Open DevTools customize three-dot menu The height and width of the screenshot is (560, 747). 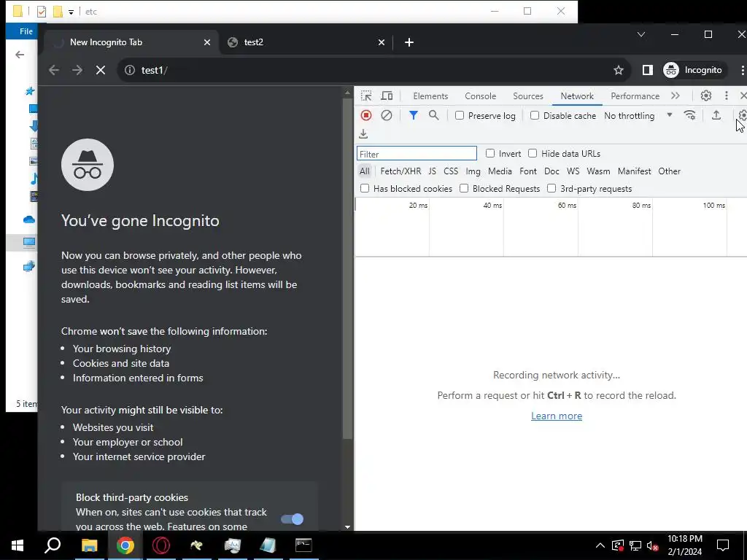[x=726, y=96]
